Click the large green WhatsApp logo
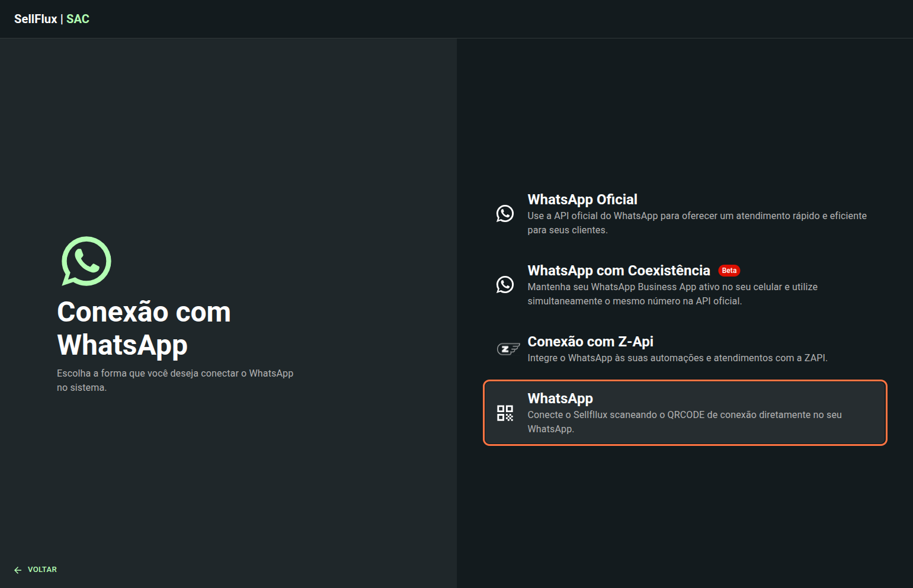913x588 pixels. click(87, 261)
